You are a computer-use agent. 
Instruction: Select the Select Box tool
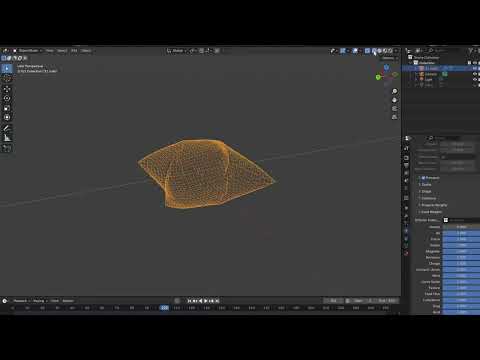[x=7, y=68]
